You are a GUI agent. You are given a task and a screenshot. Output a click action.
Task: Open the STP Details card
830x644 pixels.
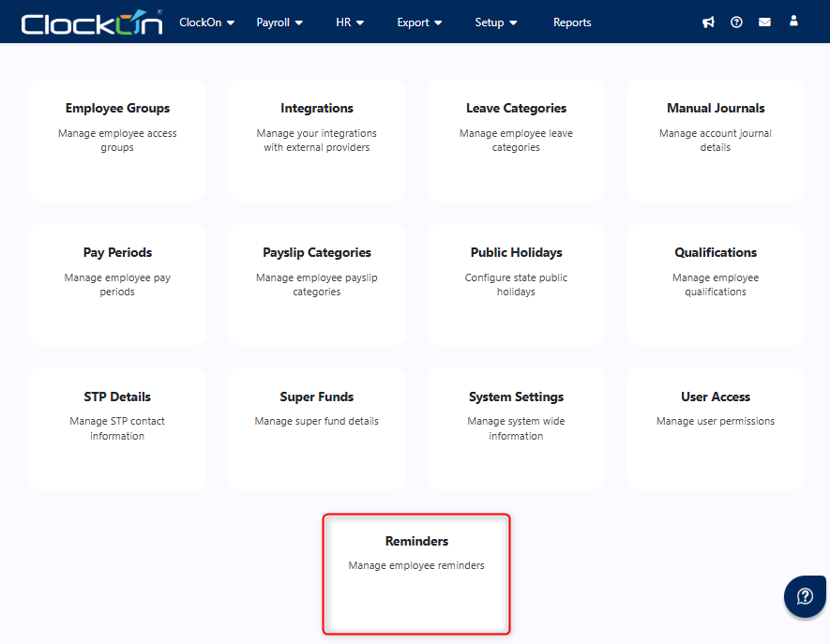117,428
